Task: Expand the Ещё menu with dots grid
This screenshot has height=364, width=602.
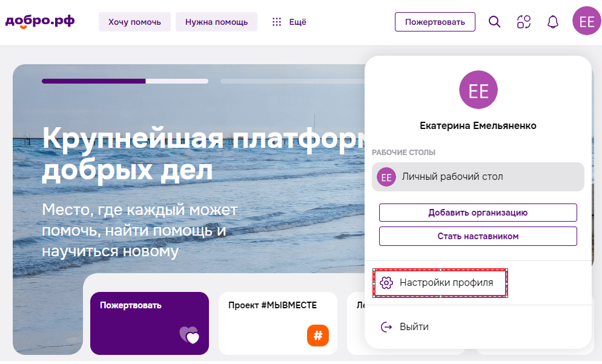Action: [289, 22]
